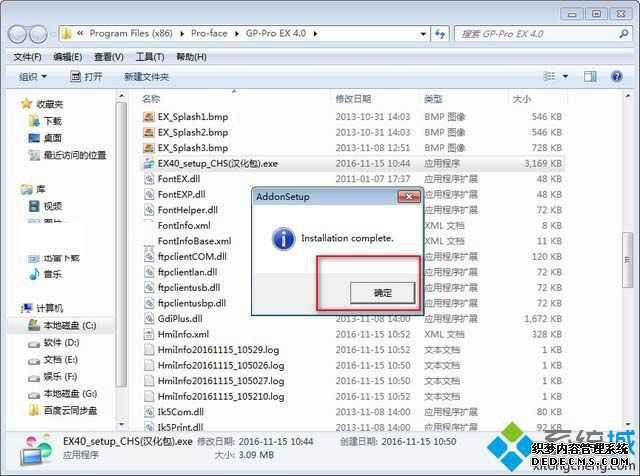Open the address bar history dropdown
The height and width of the screenshot is (476, 640).
coord(423,34)
